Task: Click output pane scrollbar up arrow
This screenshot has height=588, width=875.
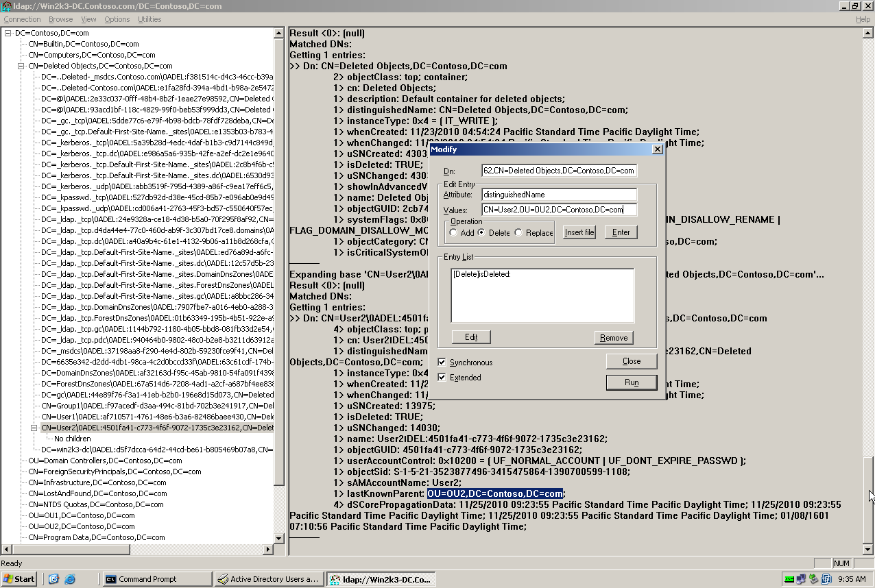Action: 867,33
